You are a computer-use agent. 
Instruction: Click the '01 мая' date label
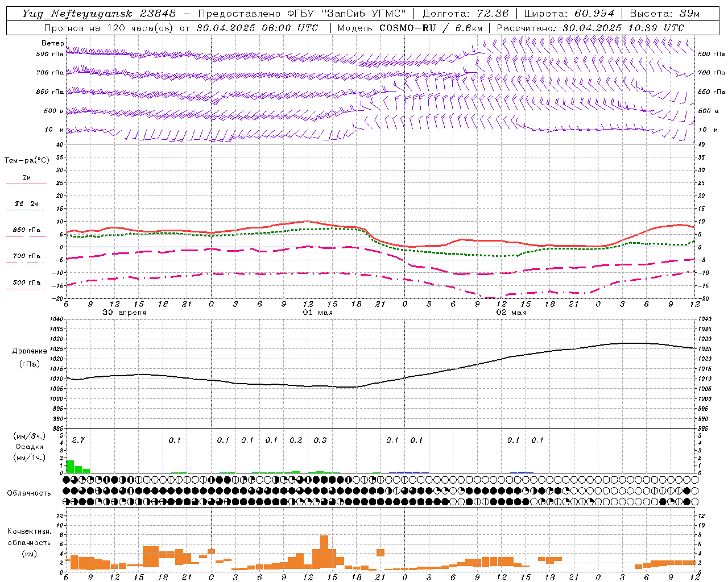point(317,313)
